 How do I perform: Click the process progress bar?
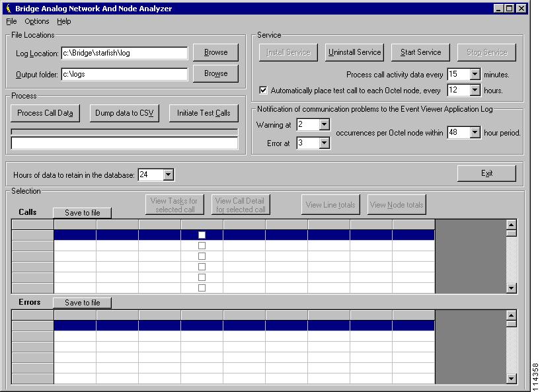[x=124, y=132]
